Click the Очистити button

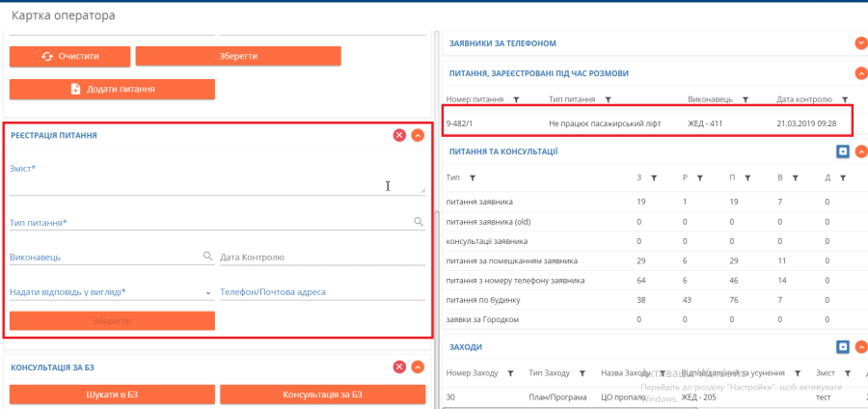point(68,56)
